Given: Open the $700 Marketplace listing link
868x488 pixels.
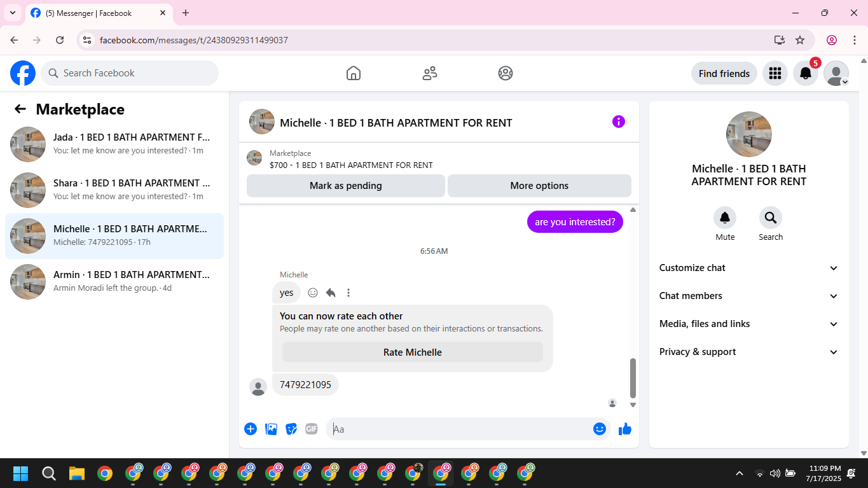Looking at the screenshot, I should point(351,165).
